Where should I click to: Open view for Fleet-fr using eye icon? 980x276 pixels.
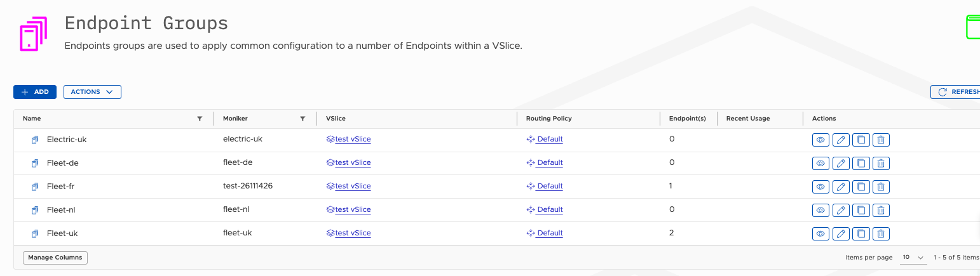(x=820, y=187)
